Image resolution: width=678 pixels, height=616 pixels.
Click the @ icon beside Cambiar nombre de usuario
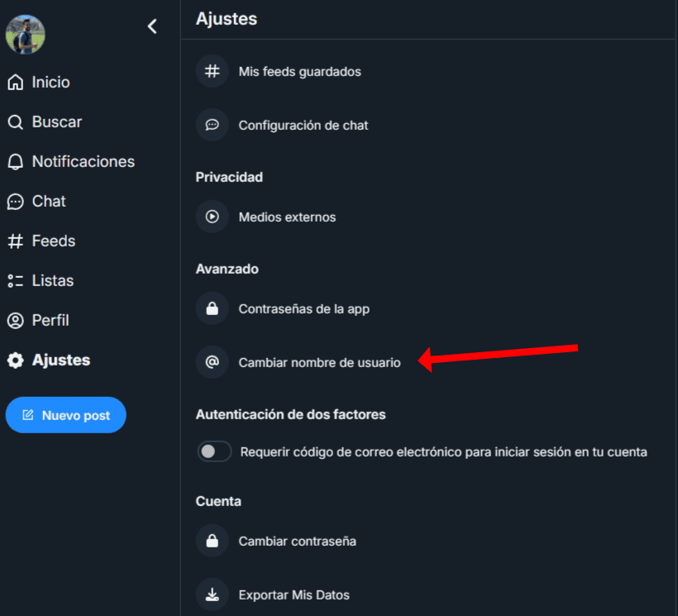coord(212,362)
